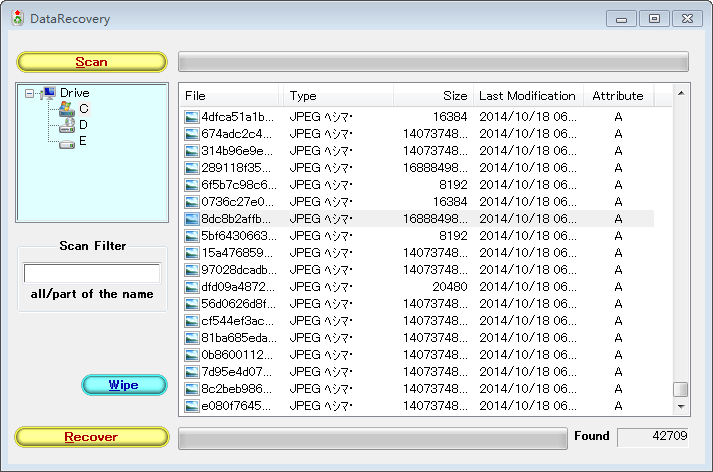Screen dimensions: 713x472
Task: Click the vertical scrollbar thumb
Action: [681, 389]
